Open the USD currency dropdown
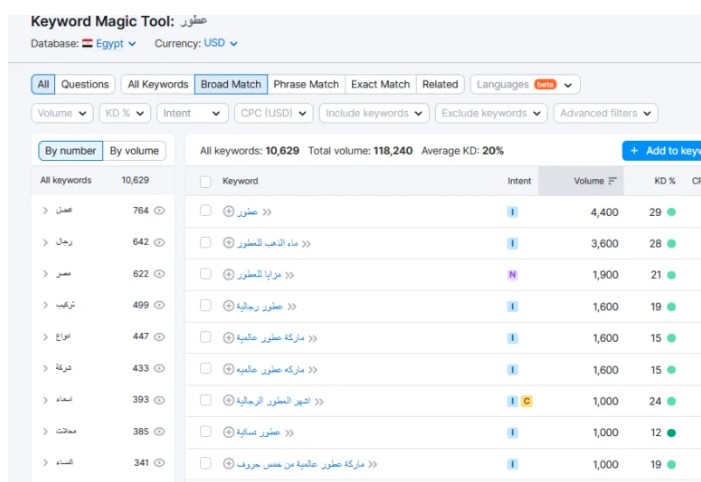The height and width of the screenshot is (482, 701). pyautogui.click(x=221, y=43)
